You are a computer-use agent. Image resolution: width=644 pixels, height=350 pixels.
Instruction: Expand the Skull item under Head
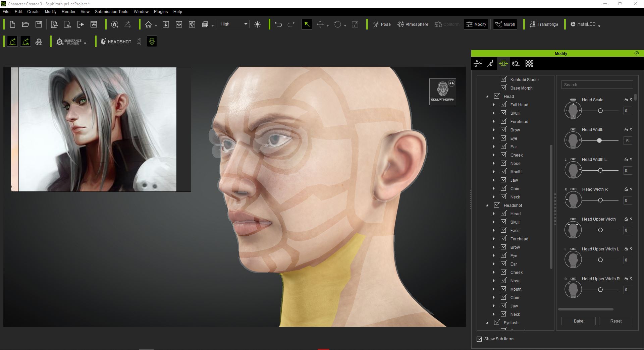pos(494,113)
